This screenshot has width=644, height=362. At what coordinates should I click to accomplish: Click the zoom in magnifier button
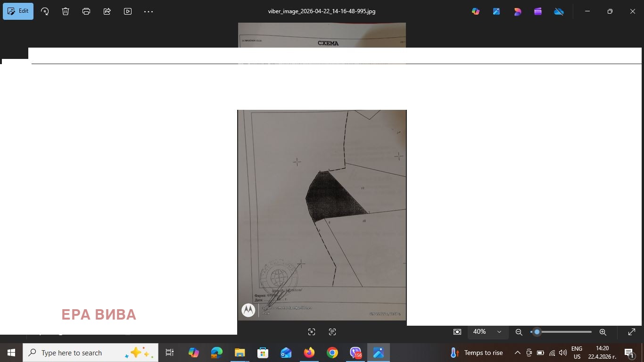[x=603, y=332]
